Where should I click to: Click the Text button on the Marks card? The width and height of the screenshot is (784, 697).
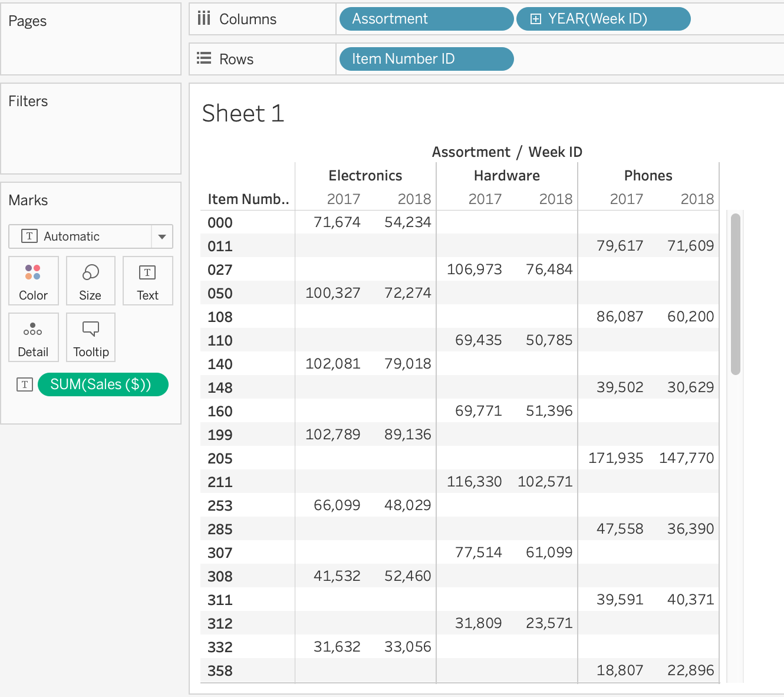point(147,281)
